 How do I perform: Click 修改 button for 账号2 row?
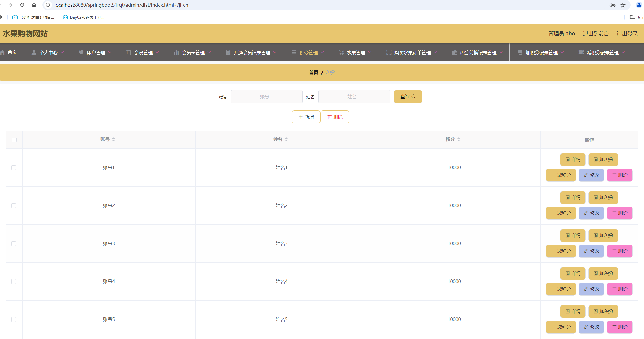tap(591, 213)
